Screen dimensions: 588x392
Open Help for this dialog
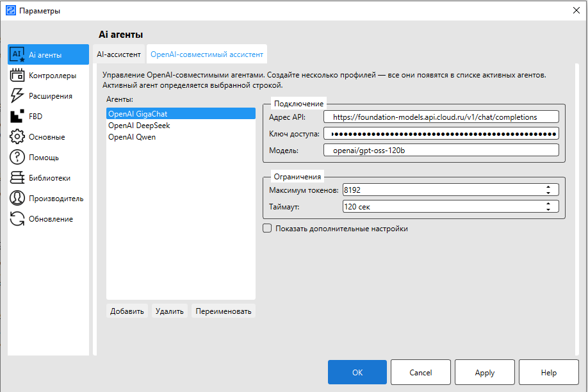click(x=549, y=372)
